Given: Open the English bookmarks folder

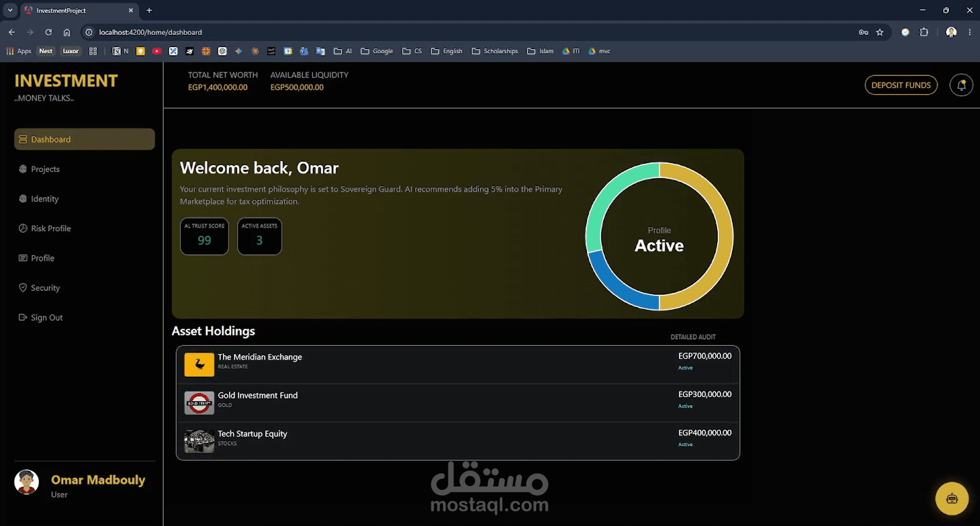Looking at the screenshot, I should (x=447, y=51).
